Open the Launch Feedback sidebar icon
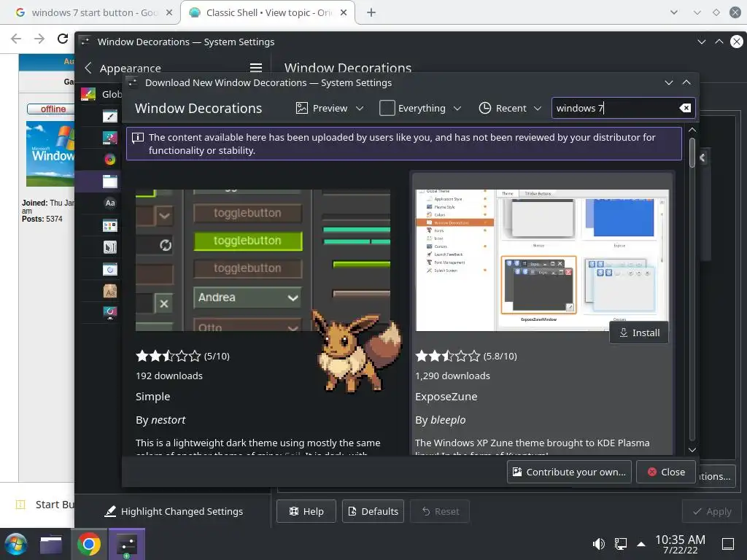 click(x=109, y=270)
